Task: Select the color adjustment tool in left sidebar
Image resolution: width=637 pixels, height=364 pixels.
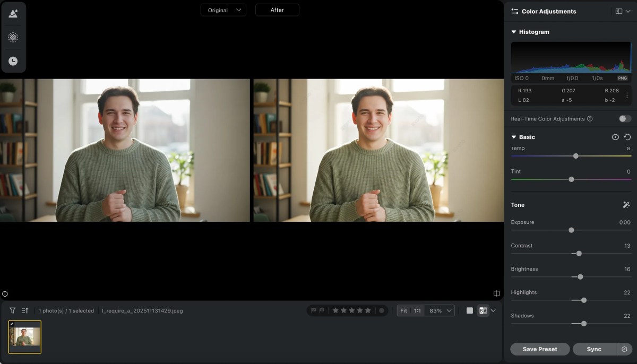Action: 13,13
